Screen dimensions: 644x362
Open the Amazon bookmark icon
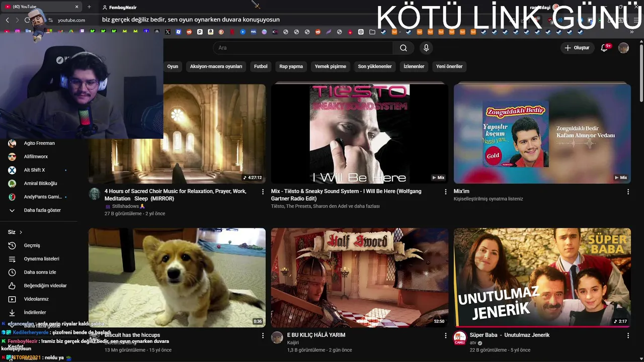(210, 32)
